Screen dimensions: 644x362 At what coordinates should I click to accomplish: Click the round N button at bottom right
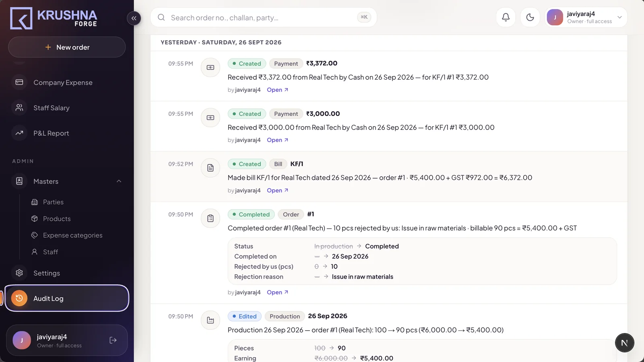pyautogui.click(x=624, y=343)
